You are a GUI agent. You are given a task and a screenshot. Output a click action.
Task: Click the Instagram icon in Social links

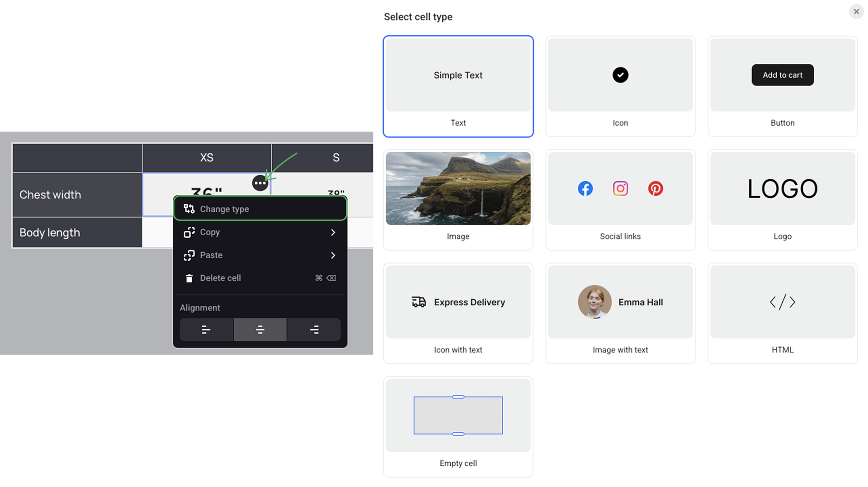(620, 188)
